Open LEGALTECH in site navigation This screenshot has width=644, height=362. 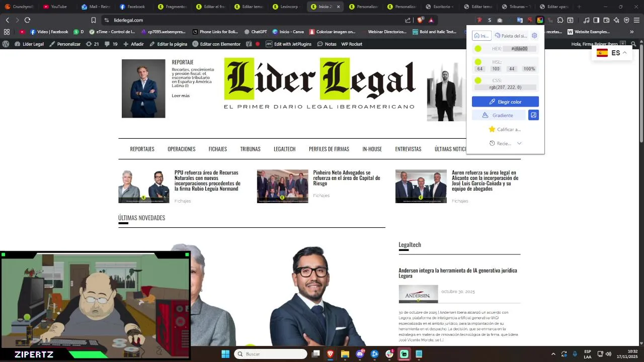click(x=284, y=149)
